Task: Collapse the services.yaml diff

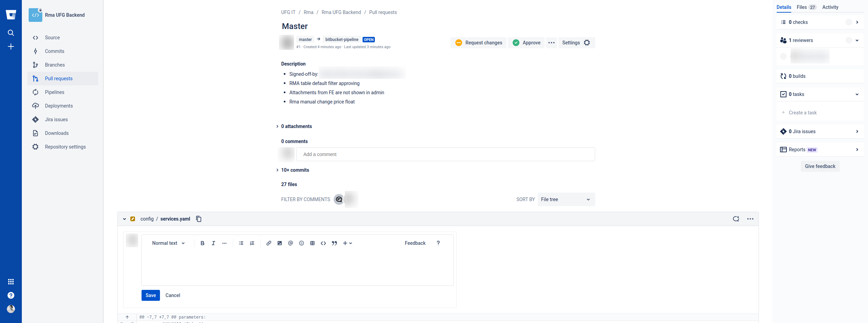Action: point(124,219)
